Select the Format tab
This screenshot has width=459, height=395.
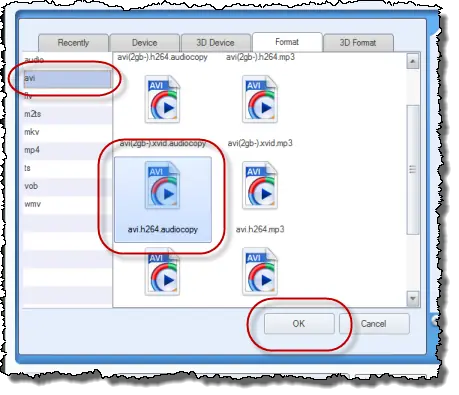coord(287,42)
